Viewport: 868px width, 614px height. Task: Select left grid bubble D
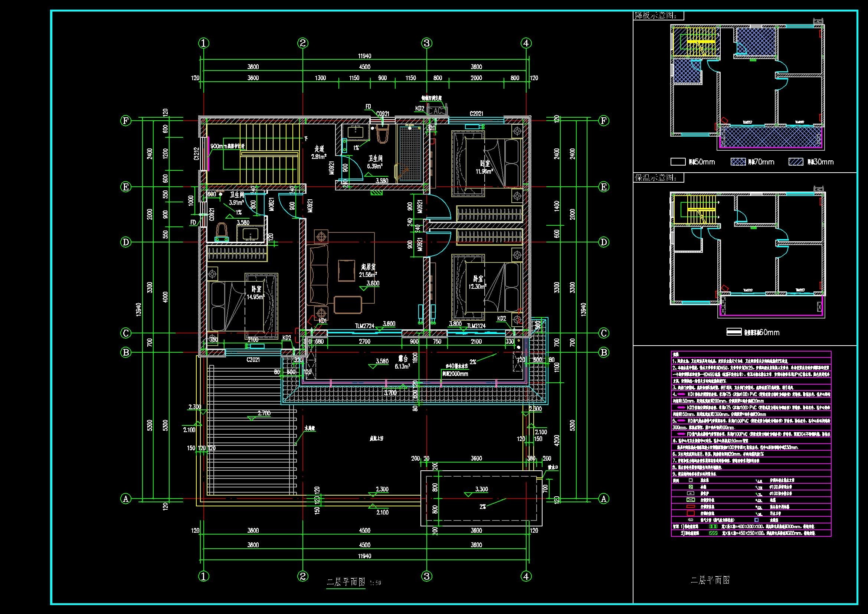[125, 242]
